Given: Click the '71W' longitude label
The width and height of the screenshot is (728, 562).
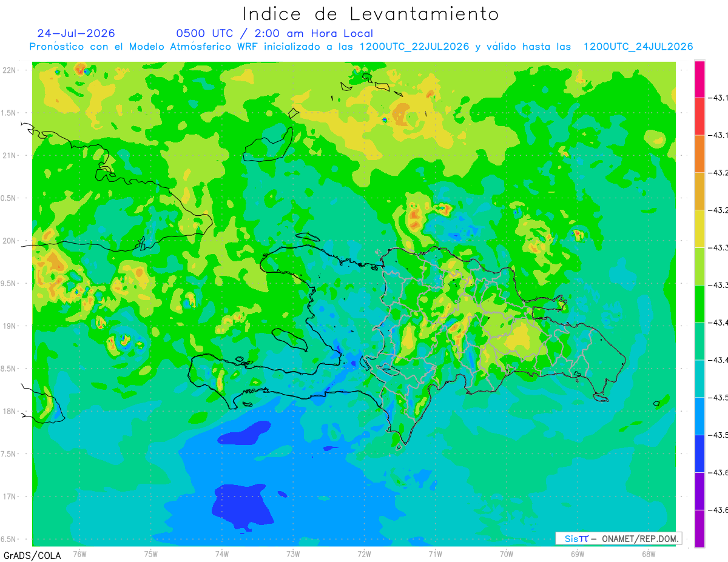Looking at the screenshot, I should click(435, 554).
